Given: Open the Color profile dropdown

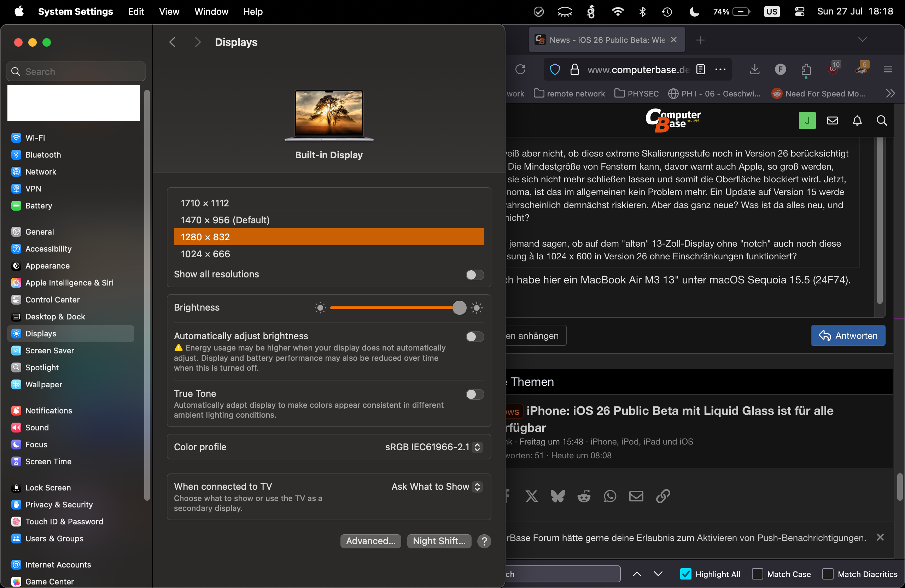Looking at the screenshot, I should (433, 447).
